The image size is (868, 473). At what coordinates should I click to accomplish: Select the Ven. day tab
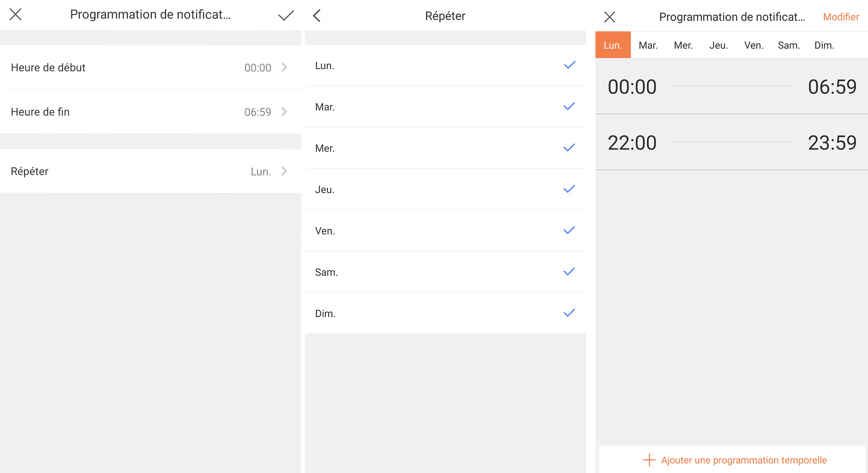pos(754,45)
